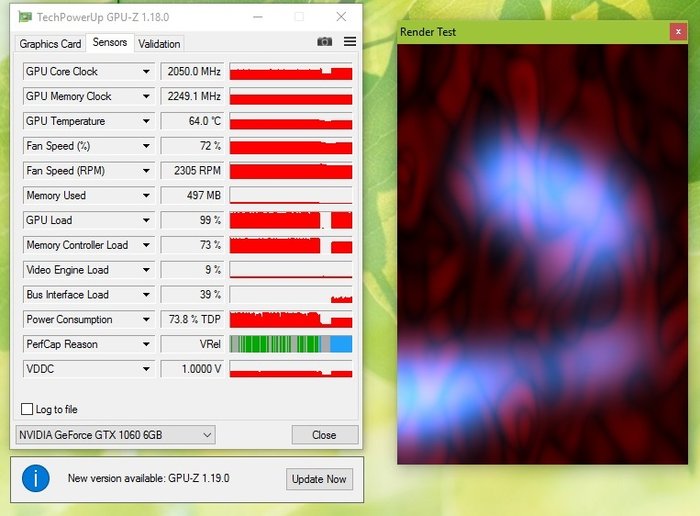Expand the Power Consumption dropdown
This screenshot has height=516, width=700.
point(146,319)
